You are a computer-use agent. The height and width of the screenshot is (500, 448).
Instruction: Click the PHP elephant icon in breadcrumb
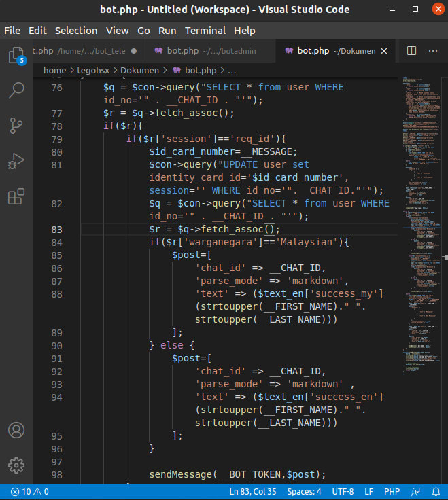tap(177, 71)
